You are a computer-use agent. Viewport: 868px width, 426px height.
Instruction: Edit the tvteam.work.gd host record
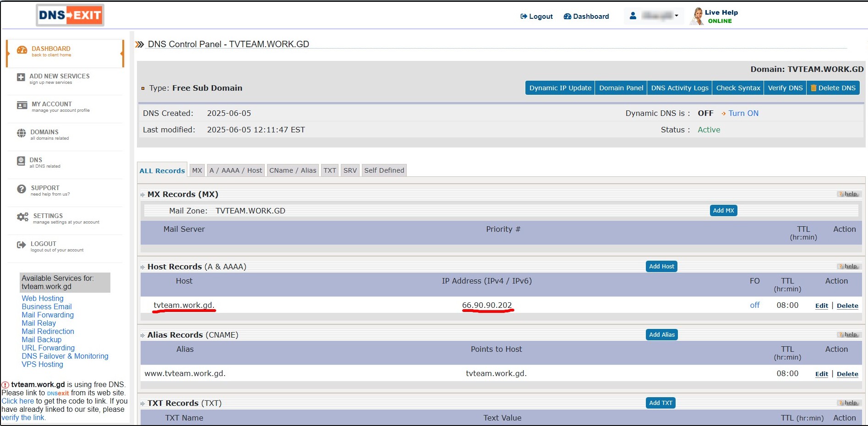821,306
